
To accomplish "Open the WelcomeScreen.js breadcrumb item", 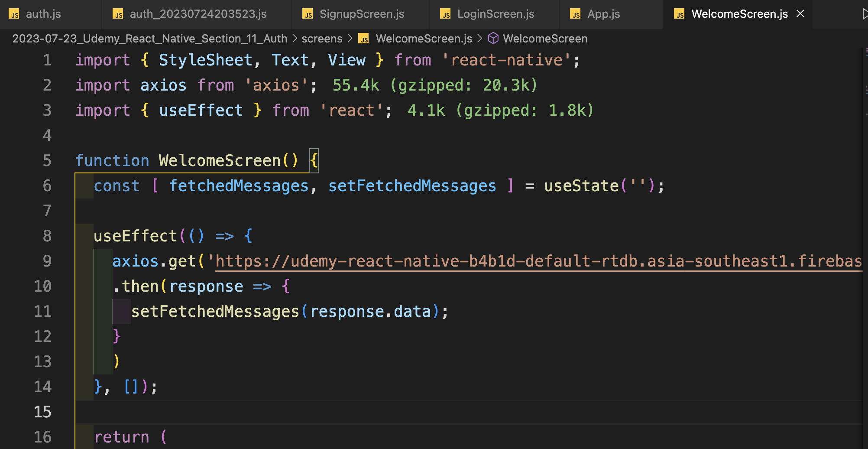I will [x=424, y=39].
